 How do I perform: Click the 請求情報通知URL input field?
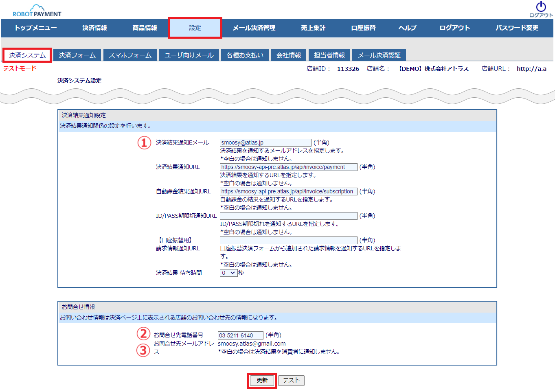pos(288,240)
